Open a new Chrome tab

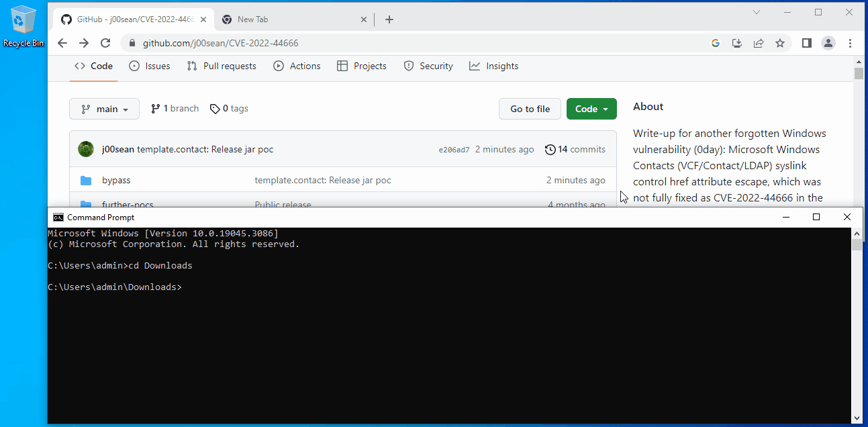tap(389, 19)
